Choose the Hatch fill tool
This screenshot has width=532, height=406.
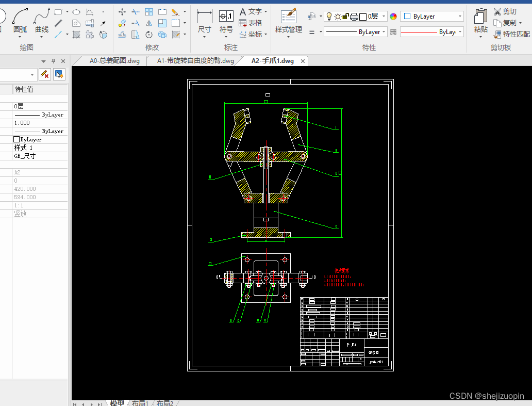[x=76, y=34]
